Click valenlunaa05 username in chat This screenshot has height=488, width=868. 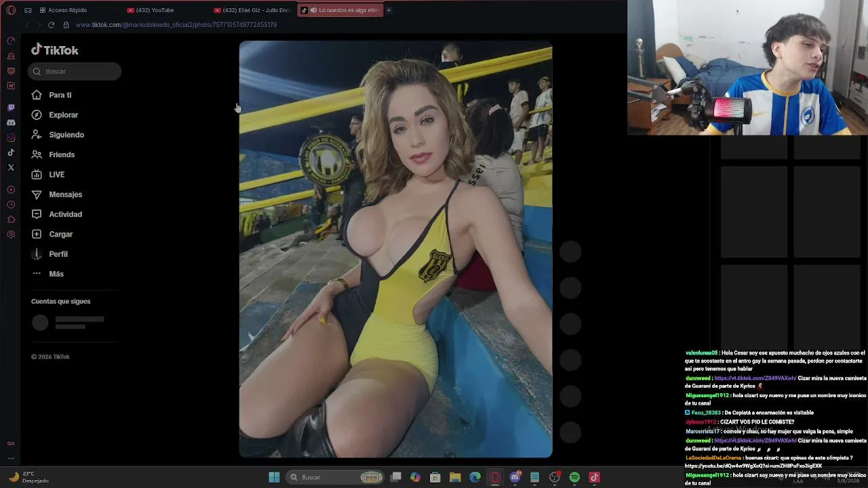701,353
